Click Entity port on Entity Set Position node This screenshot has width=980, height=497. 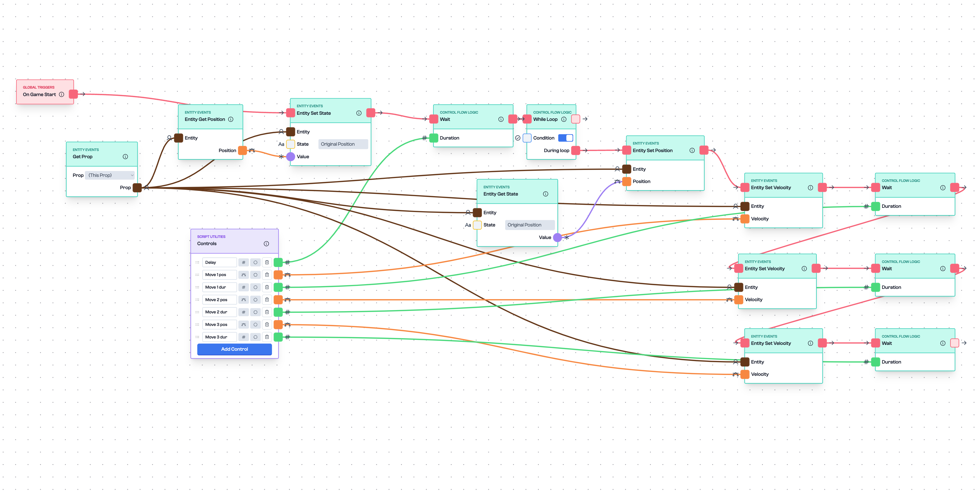coord(627,169)
